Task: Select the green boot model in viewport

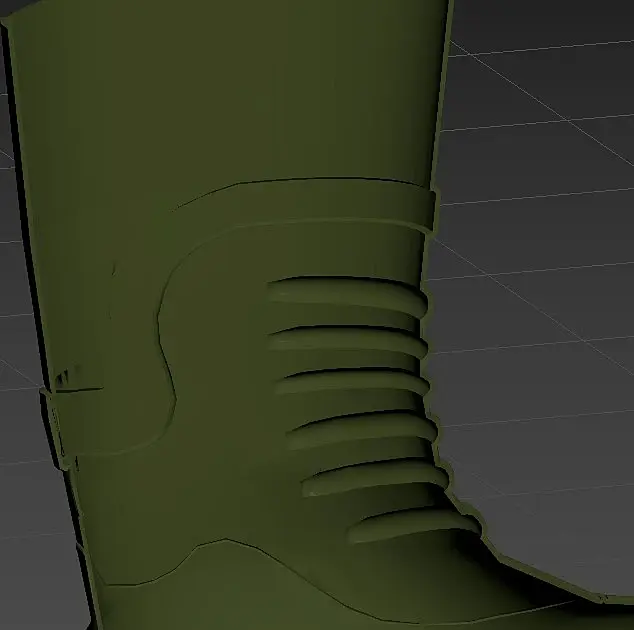Action: 243,315
